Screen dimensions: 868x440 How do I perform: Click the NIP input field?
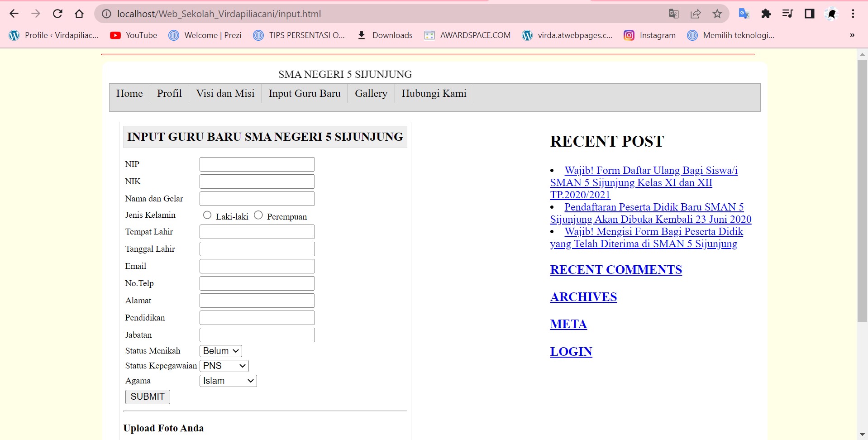[x=257, y=164]
